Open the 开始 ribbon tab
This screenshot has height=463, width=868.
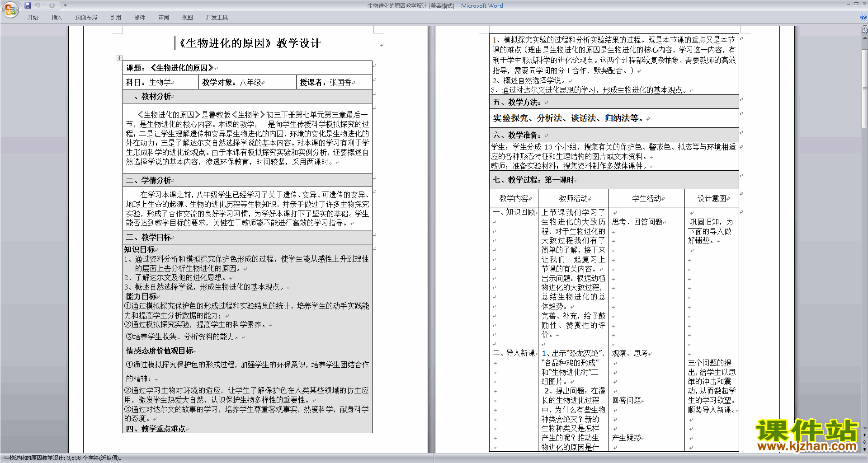(x=33, y=17)
